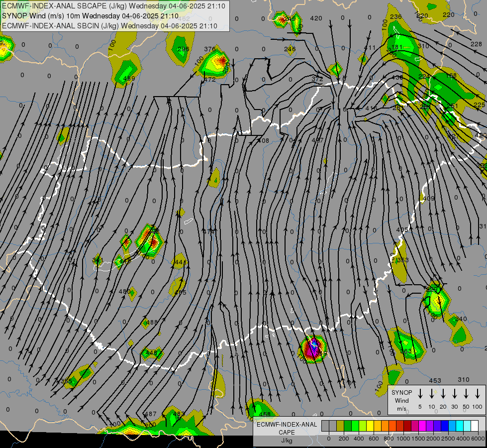Click the '1500' tick label on CAPE scale
487x448 pixels.
click(x=418, y=439)
